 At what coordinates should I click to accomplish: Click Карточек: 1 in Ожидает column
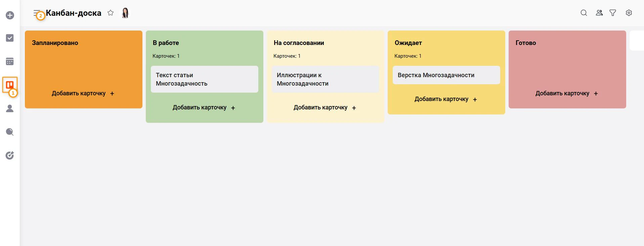(408, 56)
